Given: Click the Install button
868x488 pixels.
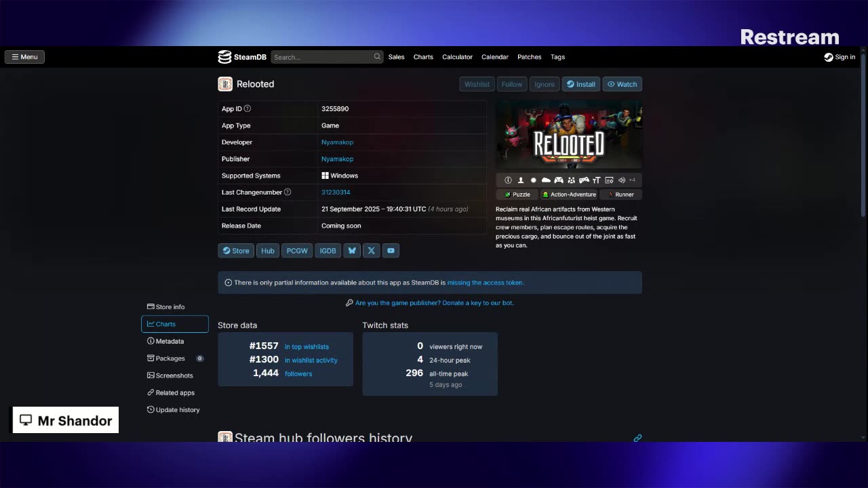Looking at the screenshot, I should pos(581,84).
